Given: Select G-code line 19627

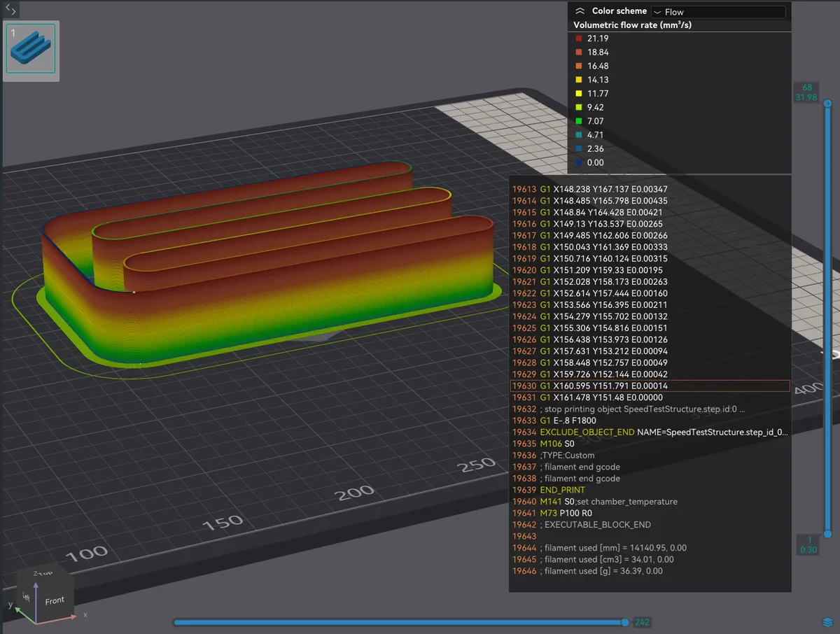Looking at the screenshot, I should tap(650, 351).
